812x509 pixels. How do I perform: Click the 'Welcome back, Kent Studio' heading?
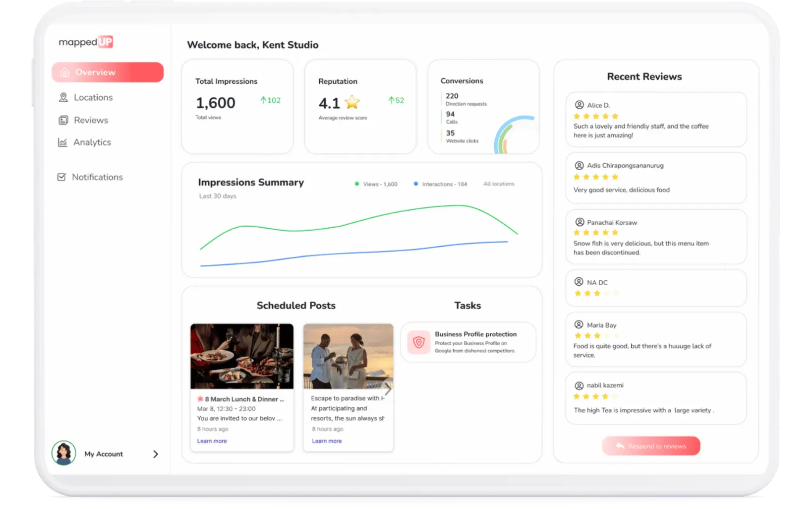pyautogui.click(x=253, y=45)
